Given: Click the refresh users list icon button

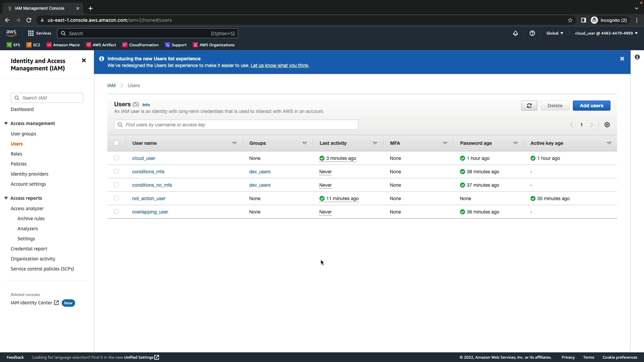Looking at the screenshot, I should click(529, 106).
